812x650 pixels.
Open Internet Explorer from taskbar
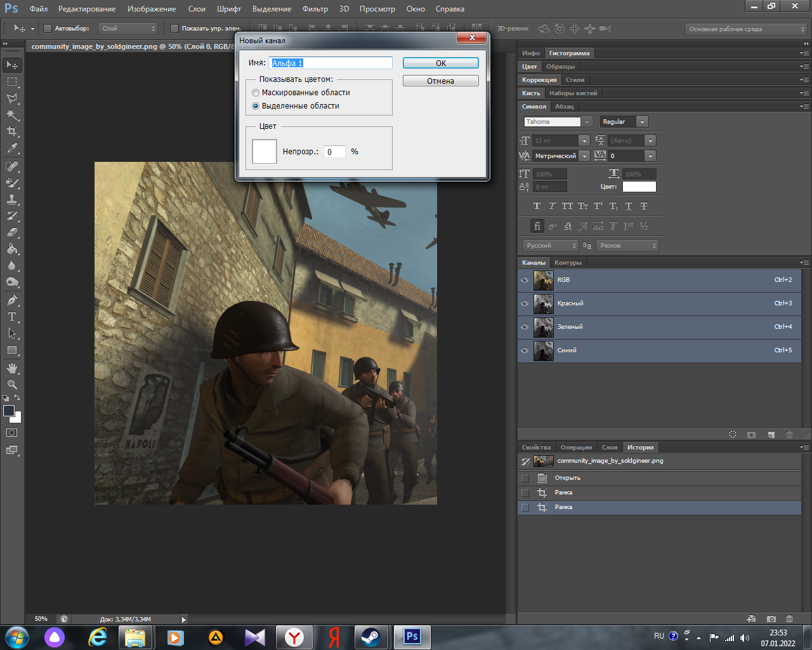click(97, 637)
